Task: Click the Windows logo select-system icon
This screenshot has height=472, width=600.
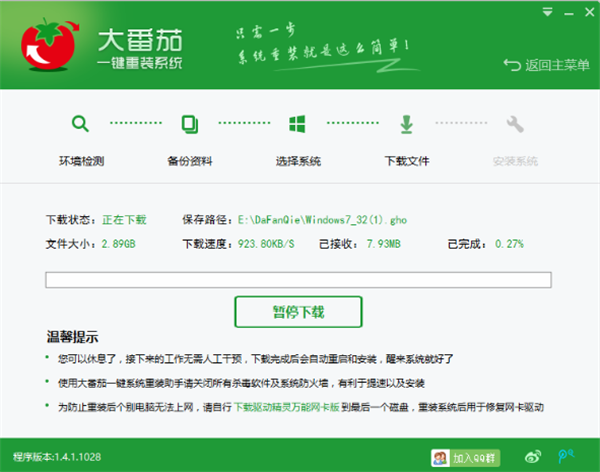Action: pos(297,124)
